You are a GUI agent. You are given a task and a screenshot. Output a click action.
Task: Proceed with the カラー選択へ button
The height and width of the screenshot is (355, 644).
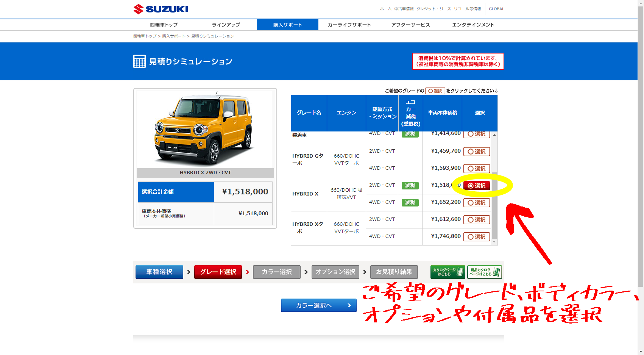click(x=319, y=305)
